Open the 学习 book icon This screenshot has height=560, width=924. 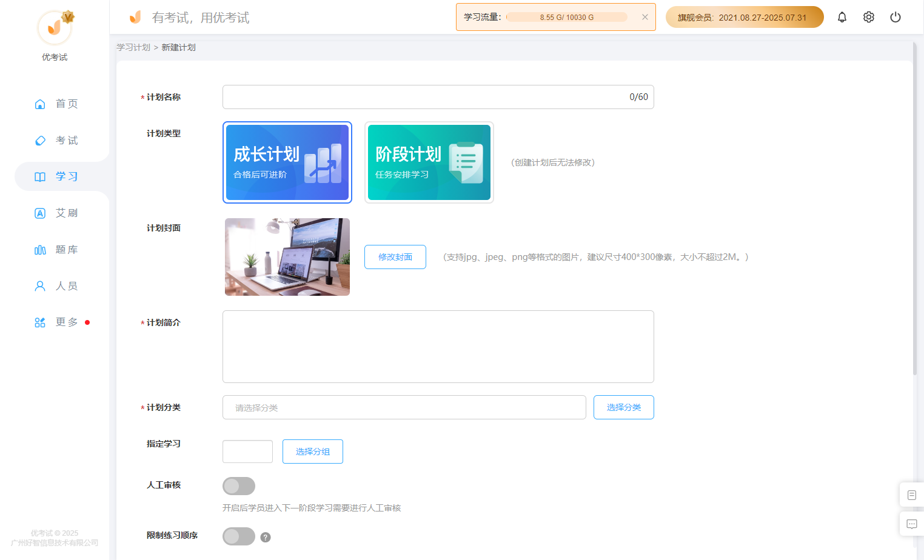40,177
